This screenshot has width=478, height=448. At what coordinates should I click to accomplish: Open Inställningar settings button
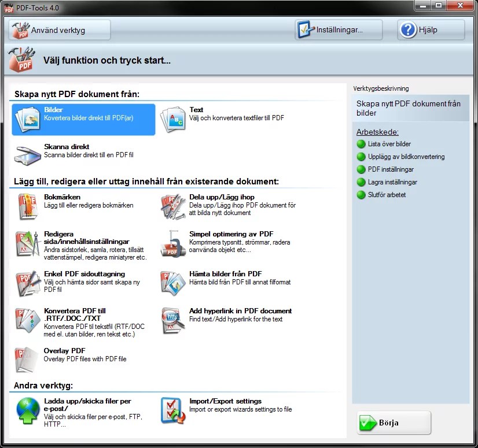[339, 29]
